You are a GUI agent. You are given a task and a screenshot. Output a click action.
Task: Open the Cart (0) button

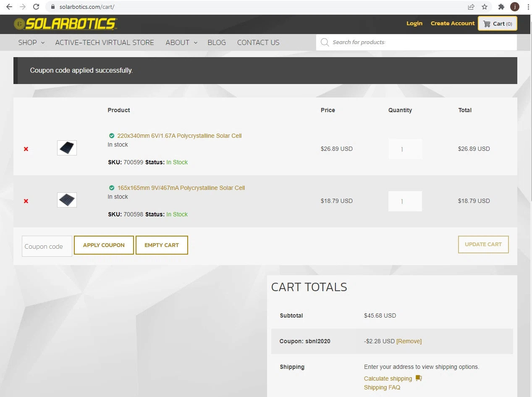click(x=498, y=24)
